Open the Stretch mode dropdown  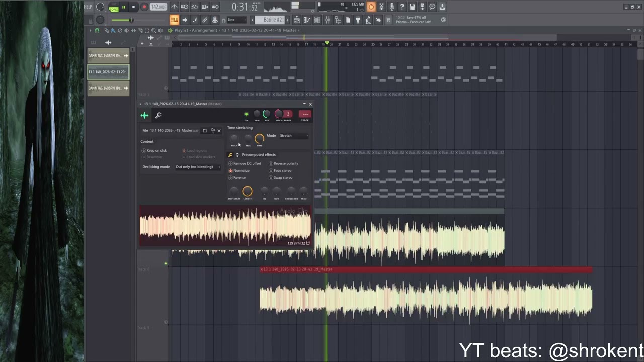(294, 136)
